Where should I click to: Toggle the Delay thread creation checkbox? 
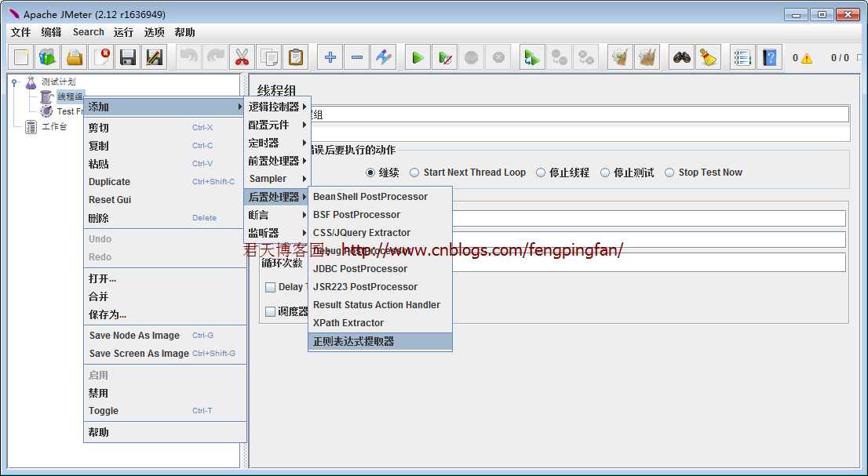coord(270,288)
